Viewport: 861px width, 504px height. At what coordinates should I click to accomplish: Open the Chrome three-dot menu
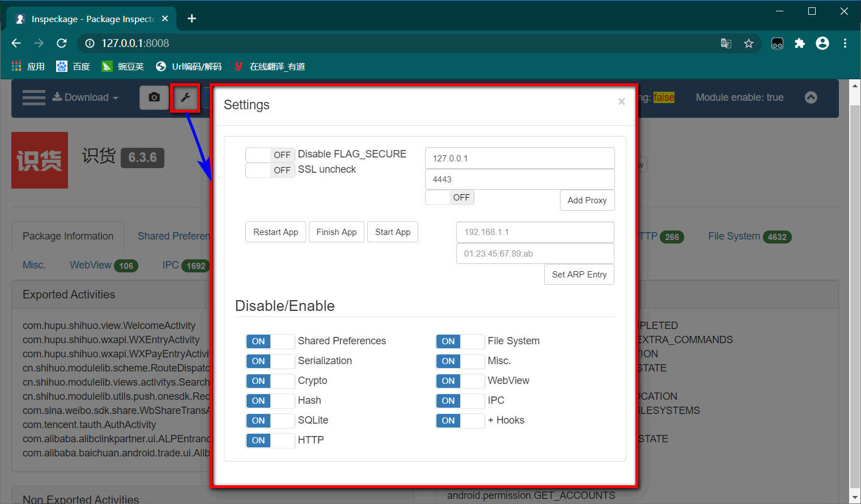tap(845, 44)
